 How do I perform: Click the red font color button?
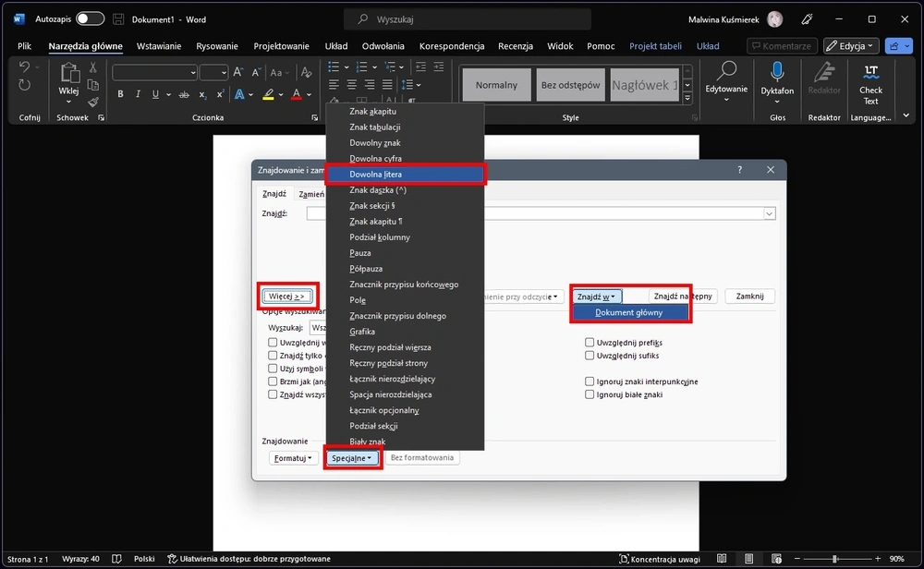pos(297,94)
